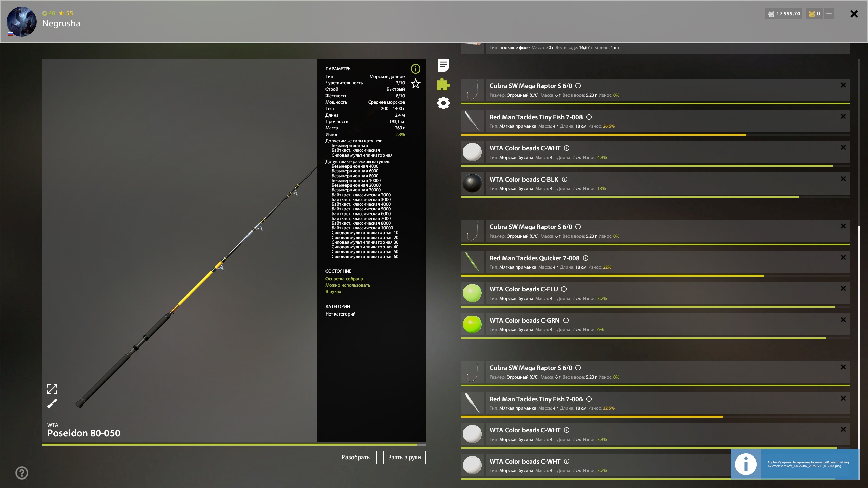The image size is (868, 488).
Task: Toggle favorite star for Poseidon rod
Action: pos(415,83)
